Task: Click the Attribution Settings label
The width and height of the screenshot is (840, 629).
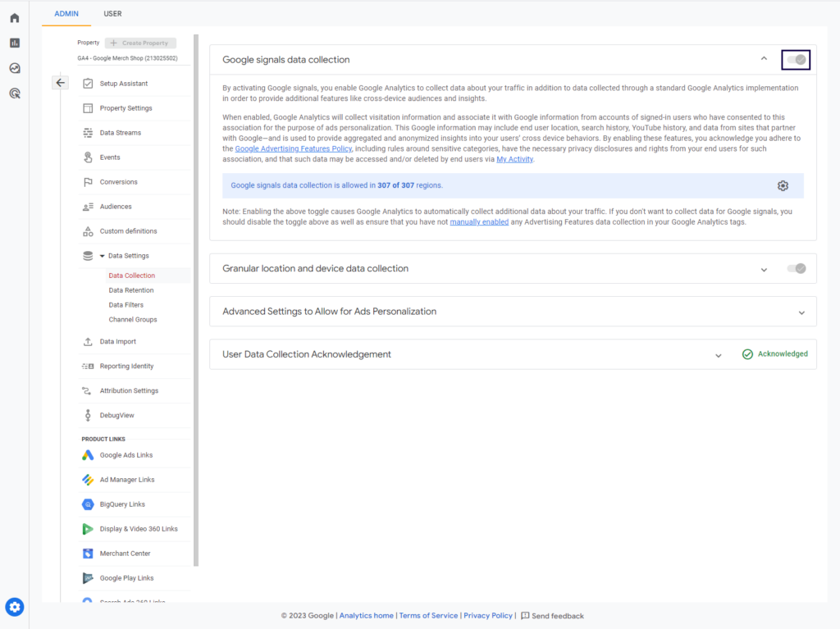Action: click(129, 391)
